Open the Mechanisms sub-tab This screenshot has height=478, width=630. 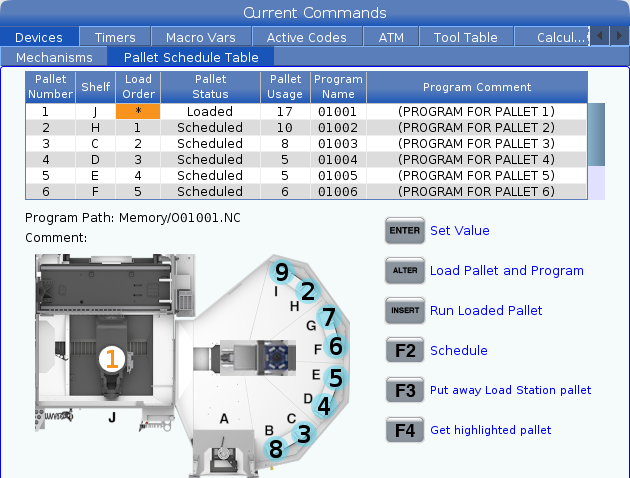coord(54,57)
